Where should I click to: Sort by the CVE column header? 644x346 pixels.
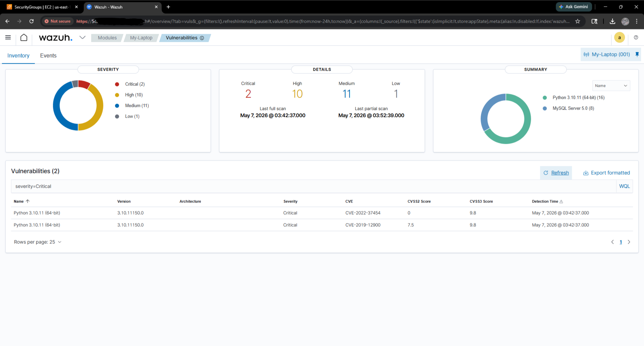pyautogui.click(x=349, y=201)
